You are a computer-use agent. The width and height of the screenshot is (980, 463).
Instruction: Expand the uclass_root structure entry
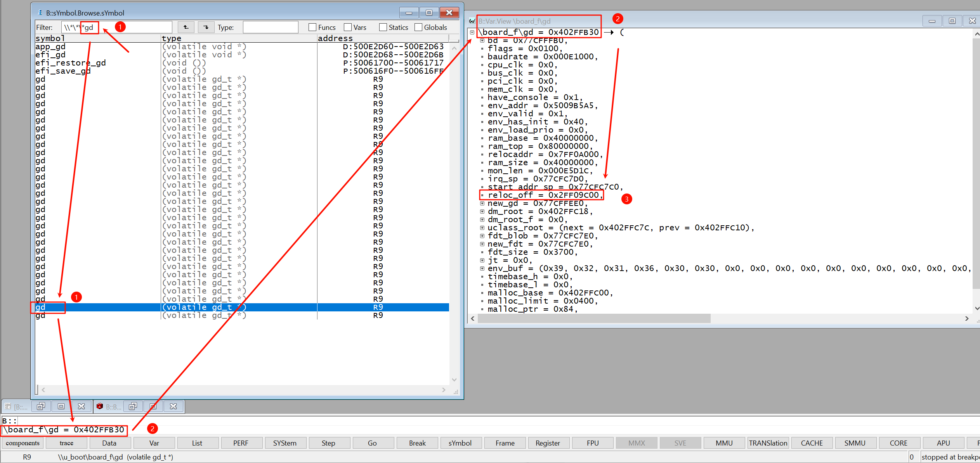pos(482,228)
